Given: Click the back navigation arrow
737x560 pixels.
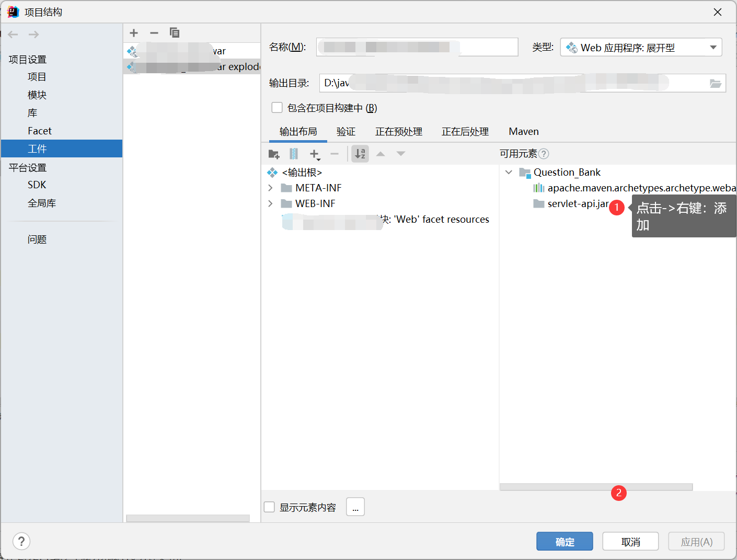Looking at the screenshot, I should pyautogui.click(x=13, y=35).
